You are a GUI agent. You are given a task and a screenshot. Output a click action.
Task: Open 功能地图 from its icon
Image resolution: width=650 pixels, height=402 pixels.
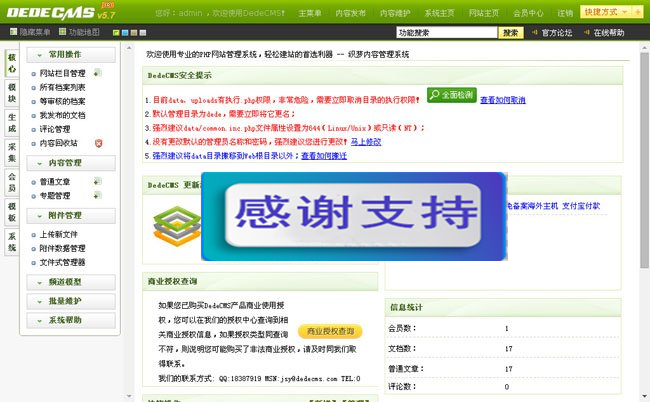click(63, 31)
